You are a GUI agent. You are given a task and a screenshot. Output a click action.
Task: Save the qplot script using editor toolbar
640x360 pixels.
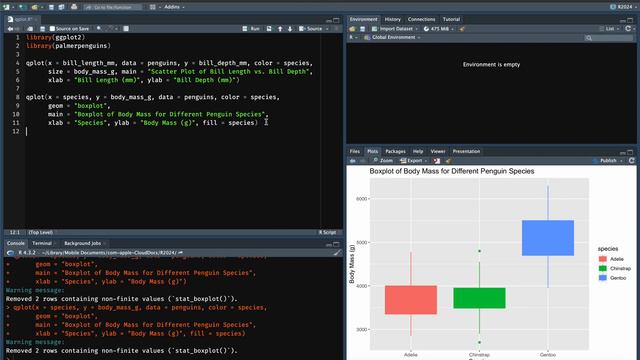tap(42, 29)
